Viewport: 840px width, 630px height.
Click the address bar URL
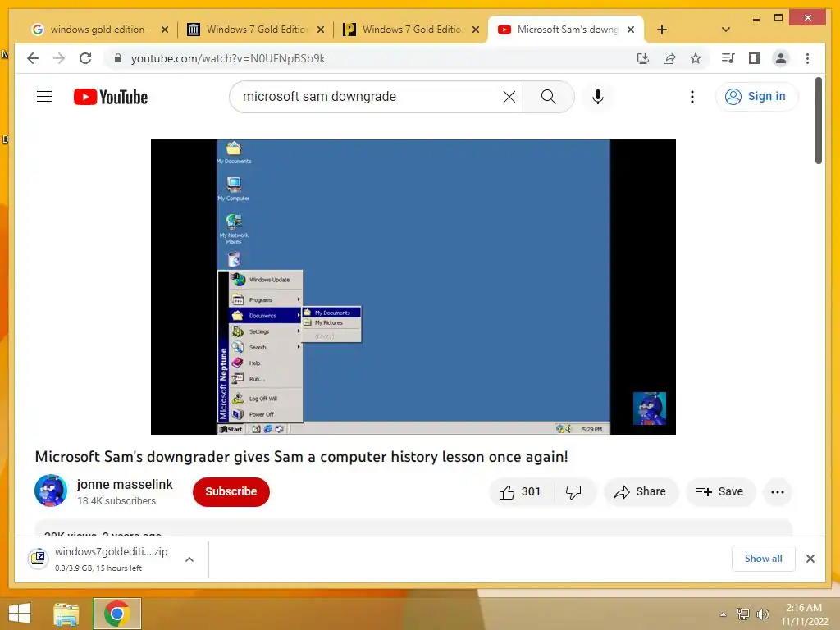click(x=228, y=58)
